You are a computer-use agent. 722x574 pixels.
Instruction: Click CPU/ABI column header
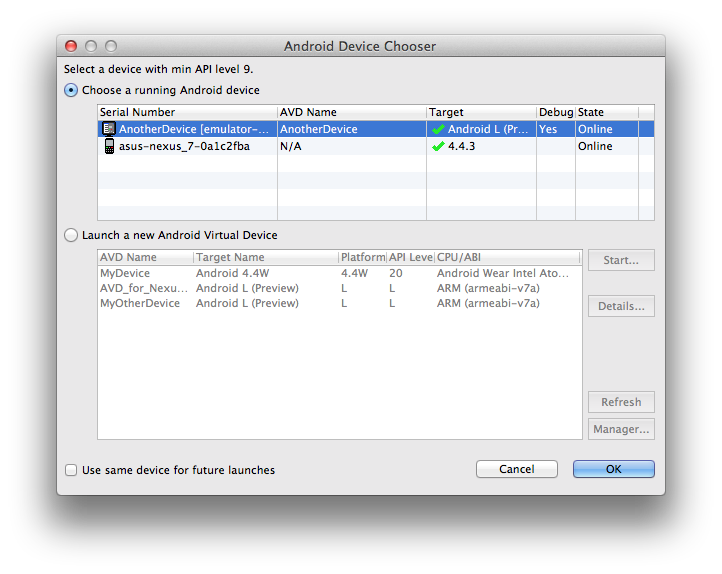point(507,257)
